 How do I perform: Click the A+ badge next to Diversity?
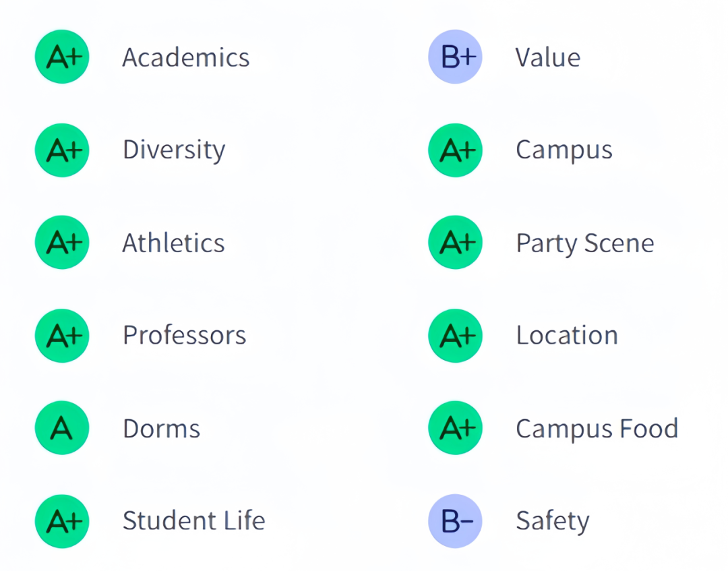62,150
